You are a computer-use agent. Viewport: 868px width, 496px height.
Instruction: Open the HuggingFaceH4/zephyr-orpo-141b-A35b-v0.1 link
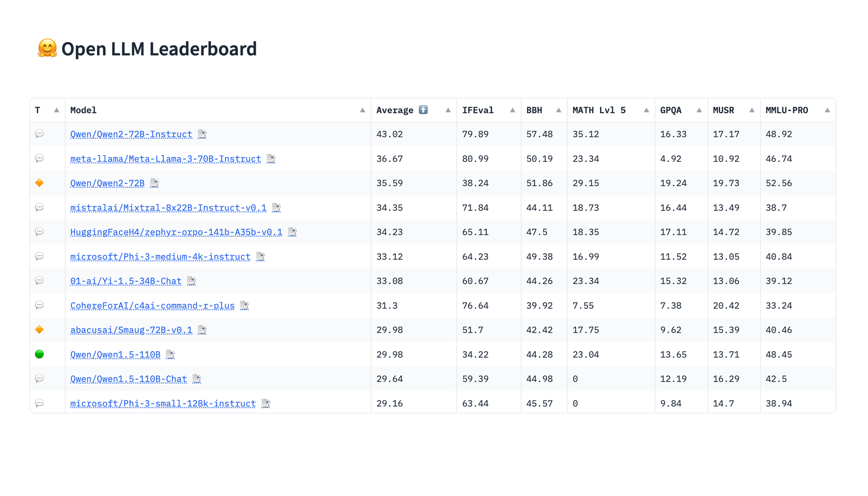tap(176, 232)
